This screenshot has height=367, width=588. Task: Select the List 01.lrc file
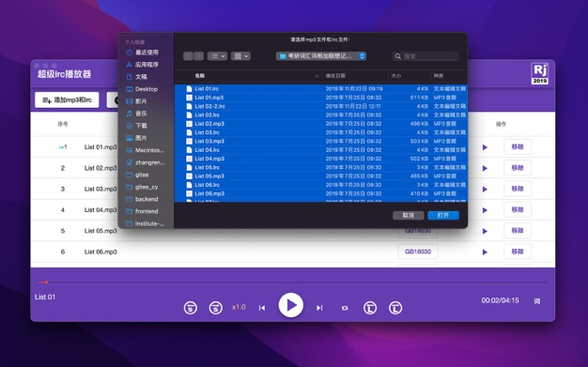pos(321,89)
